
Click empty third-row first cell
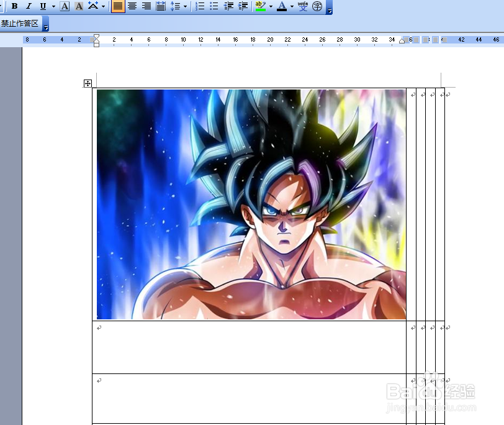249,398
